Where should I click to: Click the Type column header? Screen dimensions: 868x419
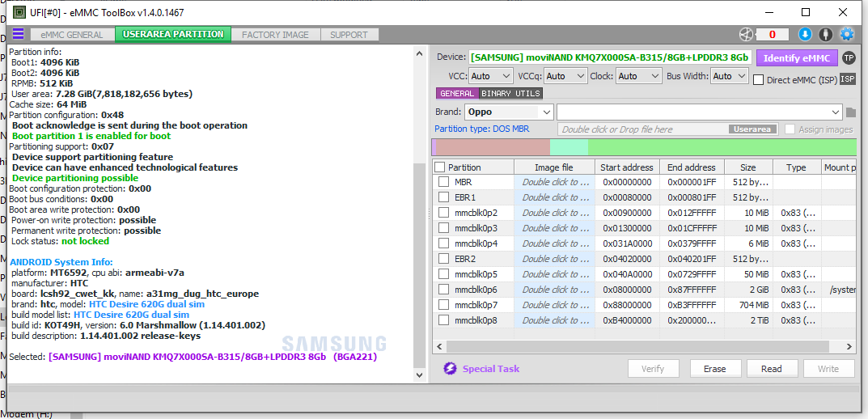796,167
